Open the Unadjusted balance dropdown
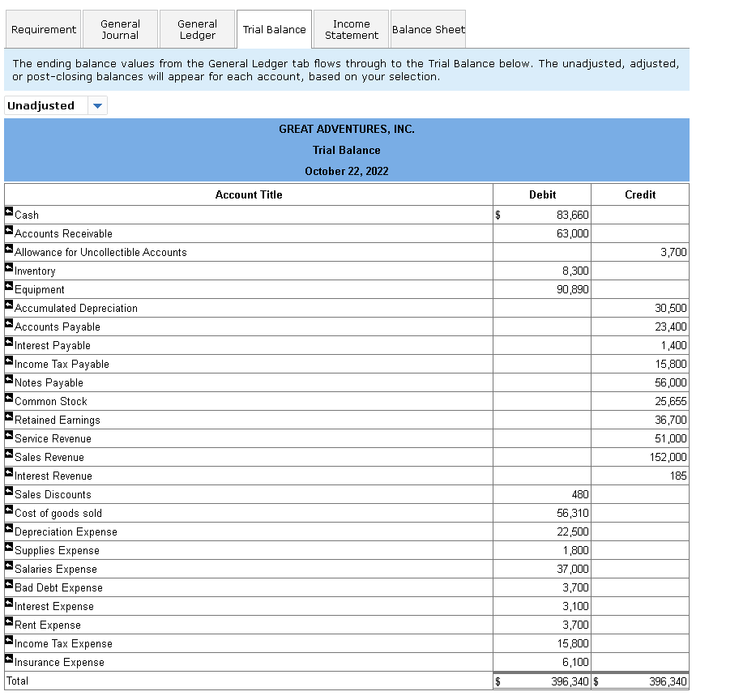 click(96, 105)
